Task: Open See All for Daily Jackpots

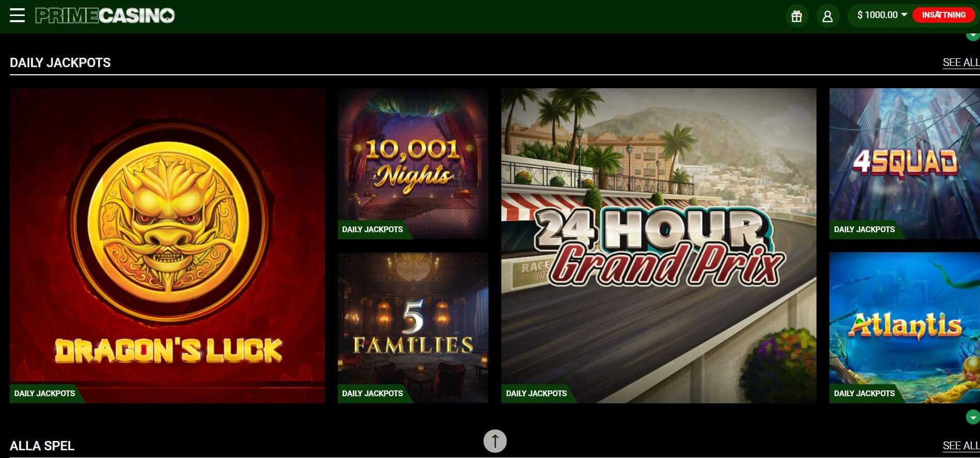Action: (961, 62)
